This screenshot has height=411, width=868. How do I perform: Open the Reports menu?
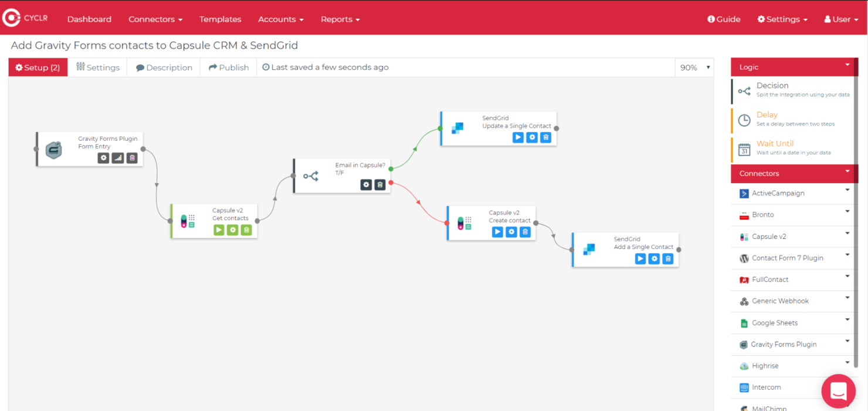[340, 19]
